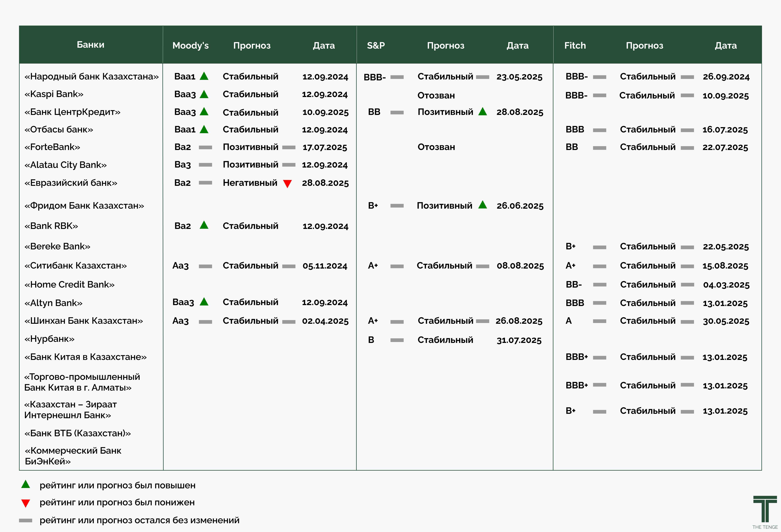The image size is (781, 532).
Task: Click «Коммерческий Банк БиЭнКей» bank name
Action: 73,456
